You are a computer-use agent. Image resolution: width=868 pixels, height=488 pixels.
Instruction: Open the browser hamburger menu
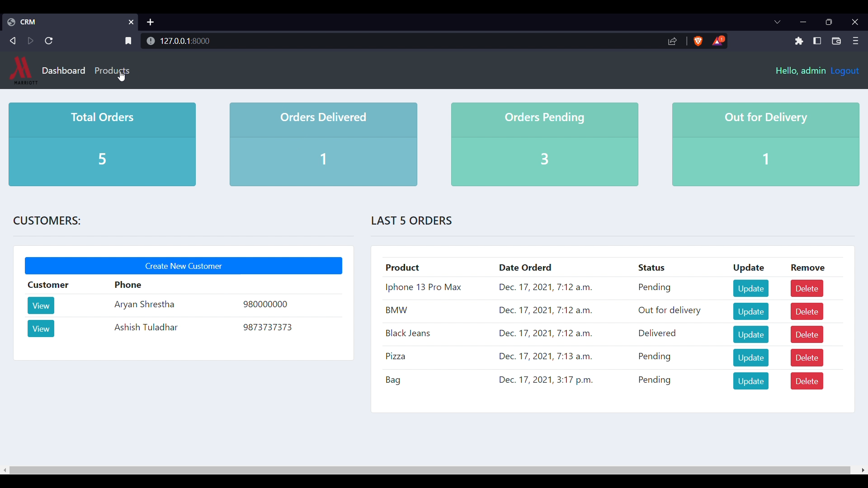coord(856,41)
